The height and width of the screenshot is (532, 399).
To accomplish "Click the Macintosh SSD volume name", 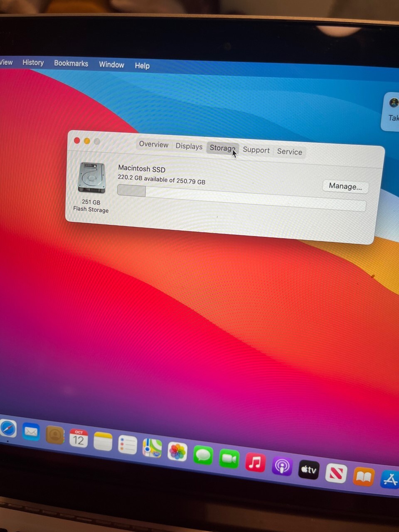I will (x=142, y=169).
